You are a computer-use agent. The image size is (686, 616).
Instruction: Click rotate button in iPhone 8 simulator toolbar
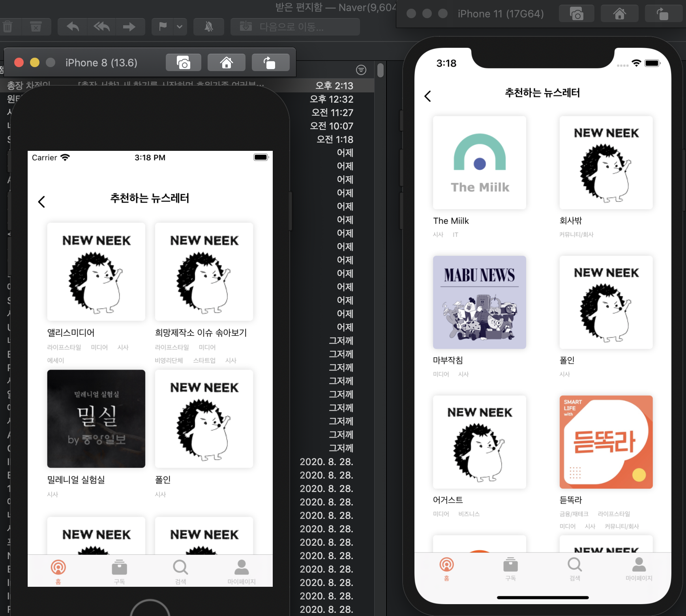pos(270,62)
